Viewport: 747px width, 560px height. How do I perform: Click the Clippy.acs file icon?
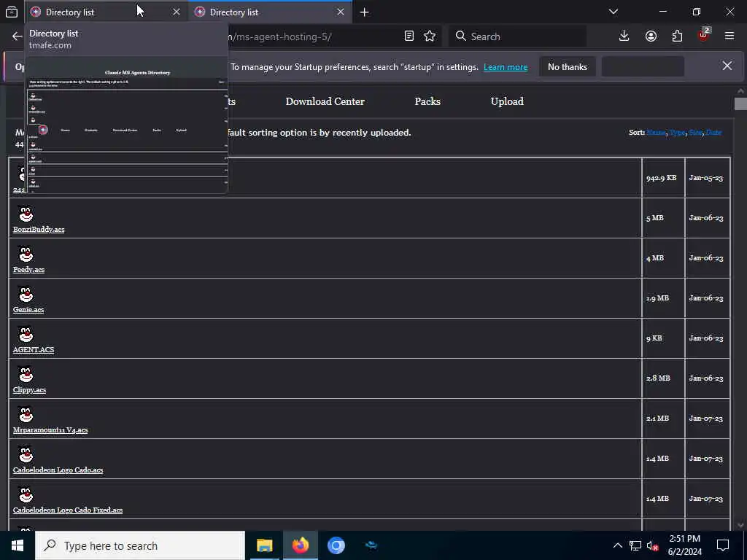coord(26,374)
